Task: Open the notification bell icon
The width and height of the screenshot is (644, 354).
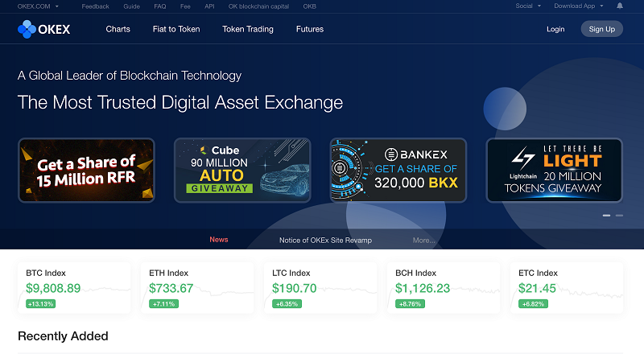Action: coord(620,6)
